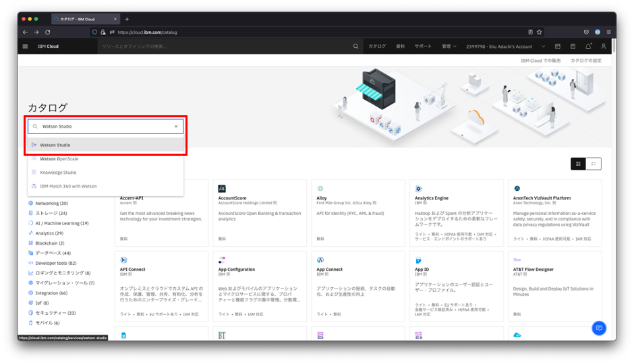Open the 資料 header menu item
This screenshot has width=634, height=364.
click(400, 47)
